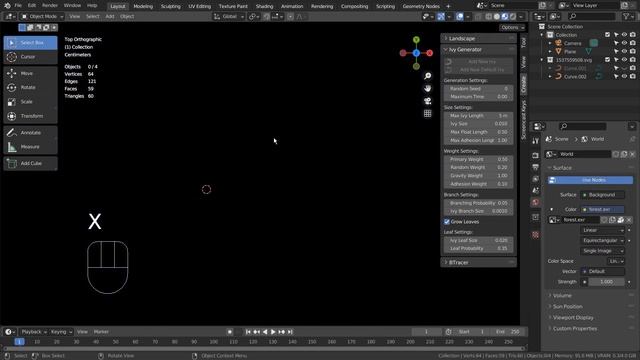Select material preview shading icon
Image resolution: width=640 pixels, height=360 pixels.
coord(505,17)
